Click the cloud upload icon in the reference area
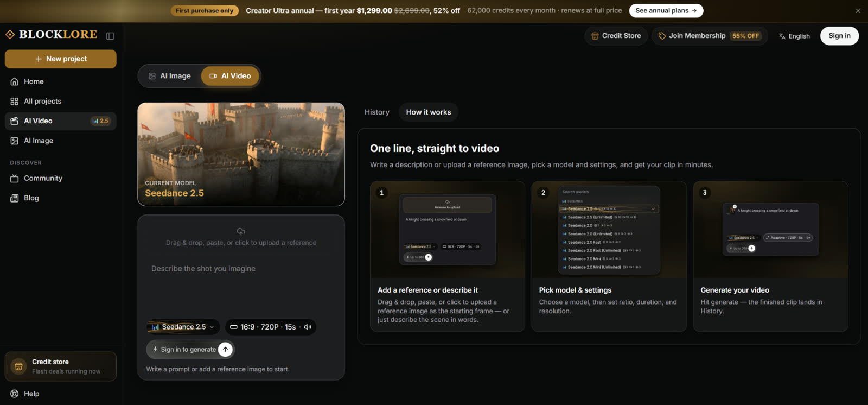The height and width of the screenshot is (405, 868). (241, 231)
